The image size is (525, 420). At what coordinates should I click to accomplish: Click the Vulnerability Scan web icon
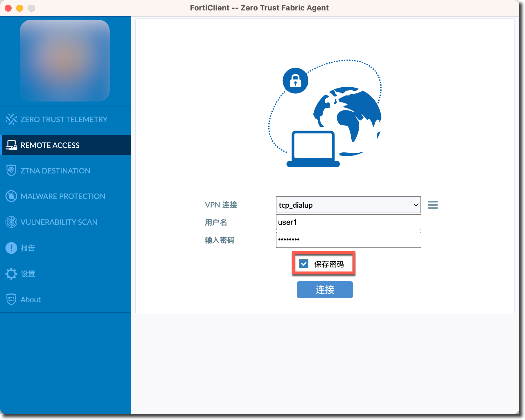tap(11, 222)
